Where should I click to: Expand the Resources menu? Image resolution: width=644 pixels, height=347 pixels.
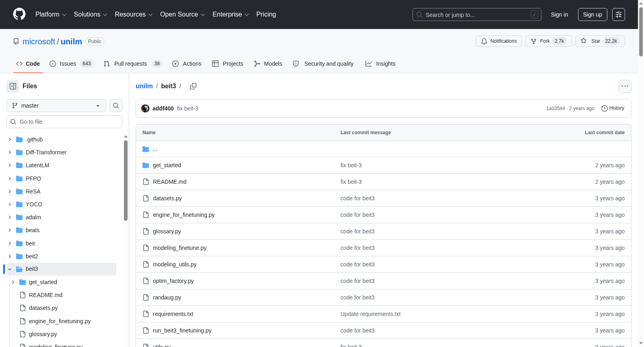(x=134, y=15)
